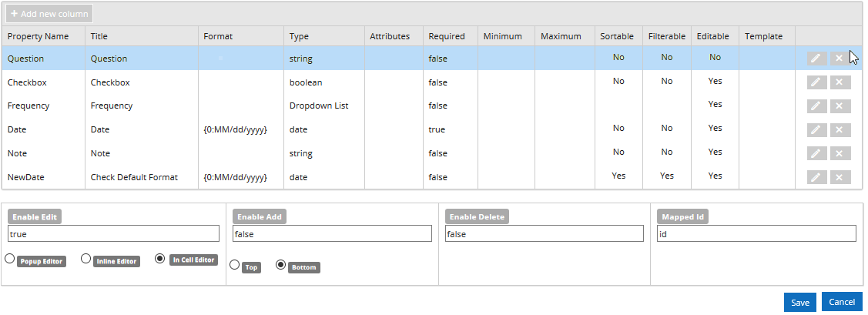Image resolution: width=868 pixels, height=315 pixels.
Task: Select the Top position radio button
Action: pos(235,265)
